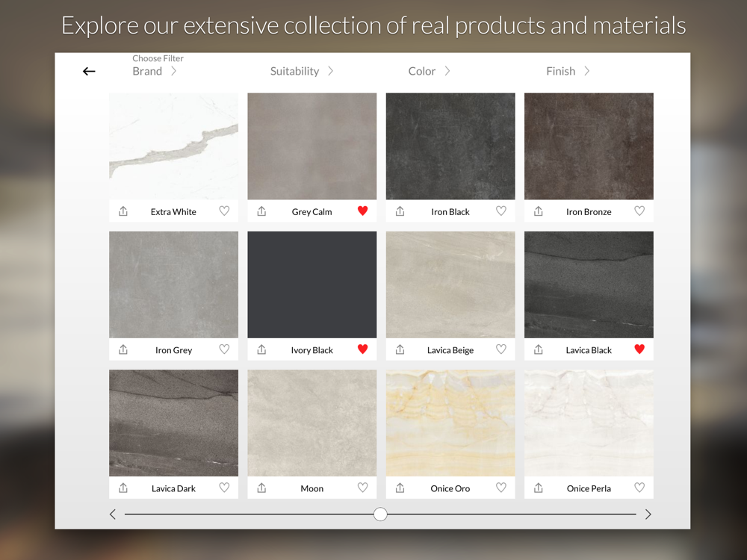Click the "Lavica Dark" name label

pyautogui.click(x=173, y=488)
